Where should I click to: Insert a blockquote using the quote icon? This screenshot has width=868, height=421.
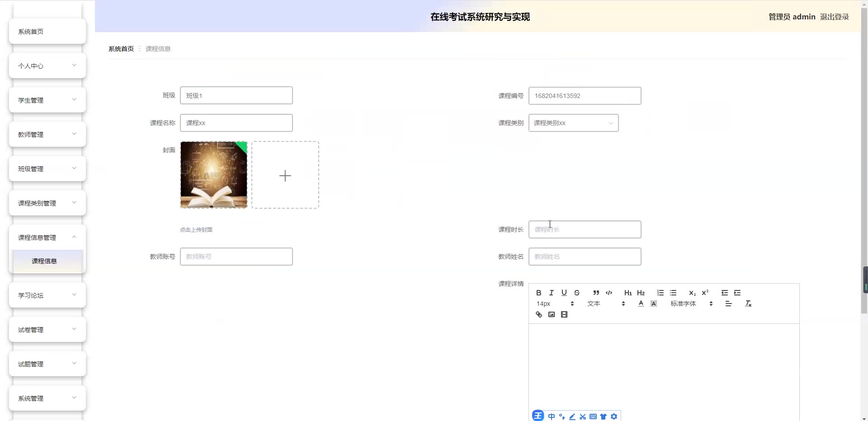(596, 293)
